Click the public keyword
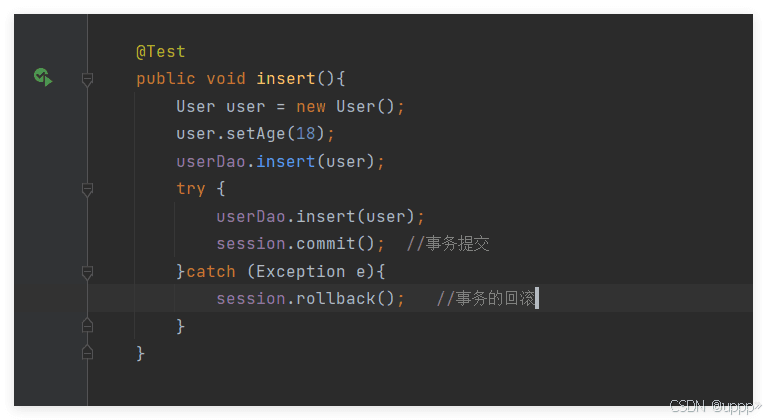Viewport: 767px width, 420px height. click(x=166, y=79)
